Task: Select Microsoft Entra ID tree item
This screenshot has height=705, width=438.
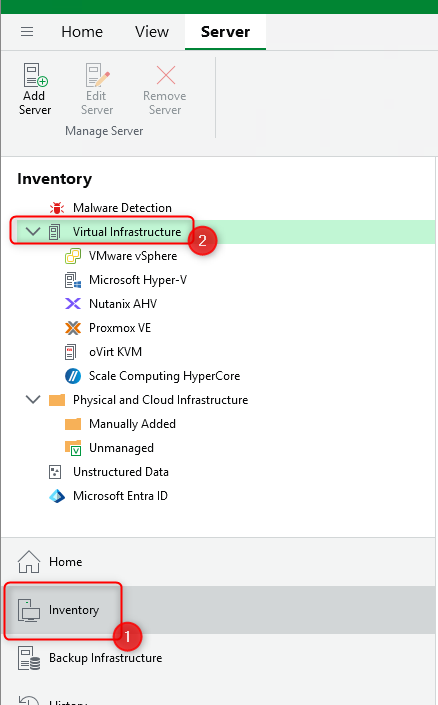Action: (x=121, y=496)
